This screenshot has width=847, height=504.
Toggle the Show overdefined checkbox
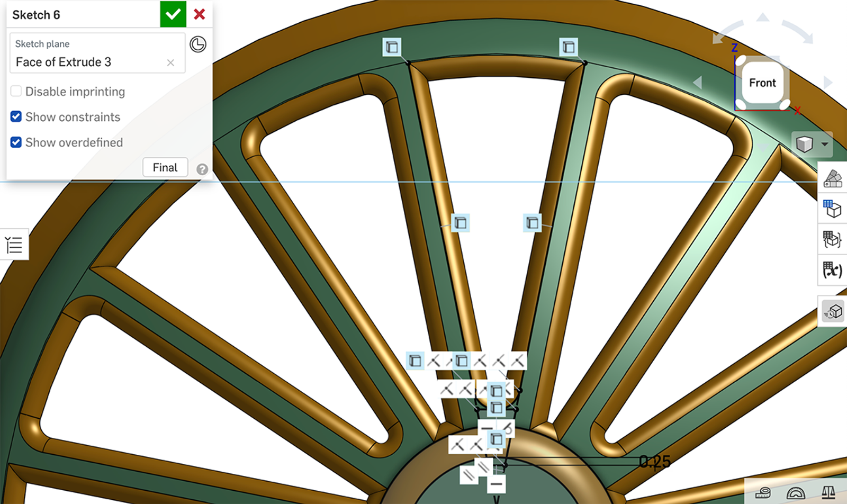(x=16, y=142)
